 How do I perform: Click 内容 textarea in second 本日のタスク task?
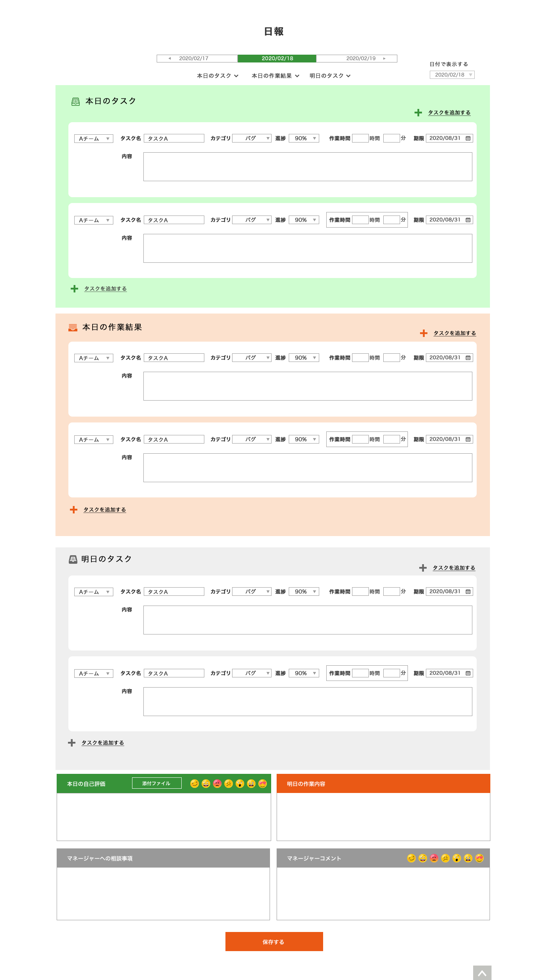click(308, 248)
